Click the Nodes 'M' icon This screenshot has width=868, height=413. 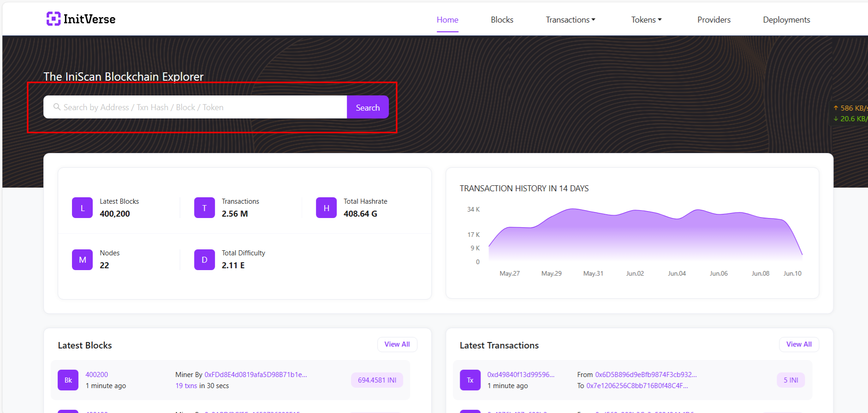(83, 260)
